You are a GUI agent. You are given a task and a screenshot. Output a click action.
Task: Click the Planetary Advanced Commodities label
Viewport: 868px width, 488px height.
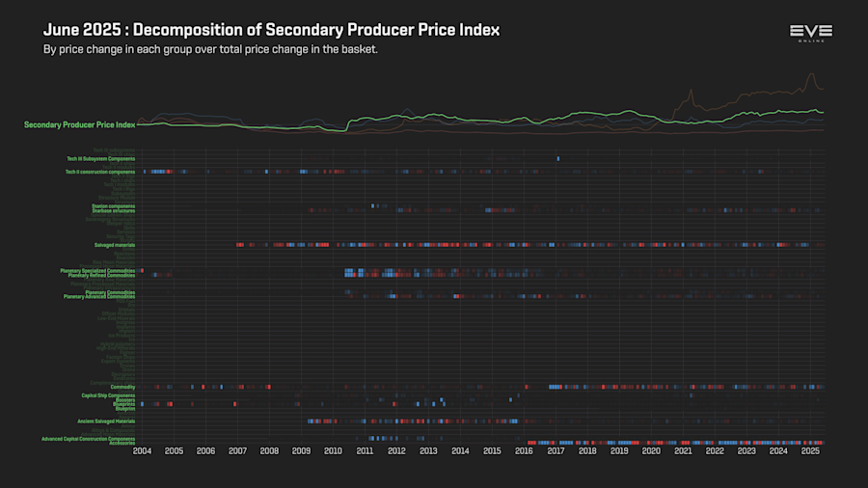click(99, 297)
